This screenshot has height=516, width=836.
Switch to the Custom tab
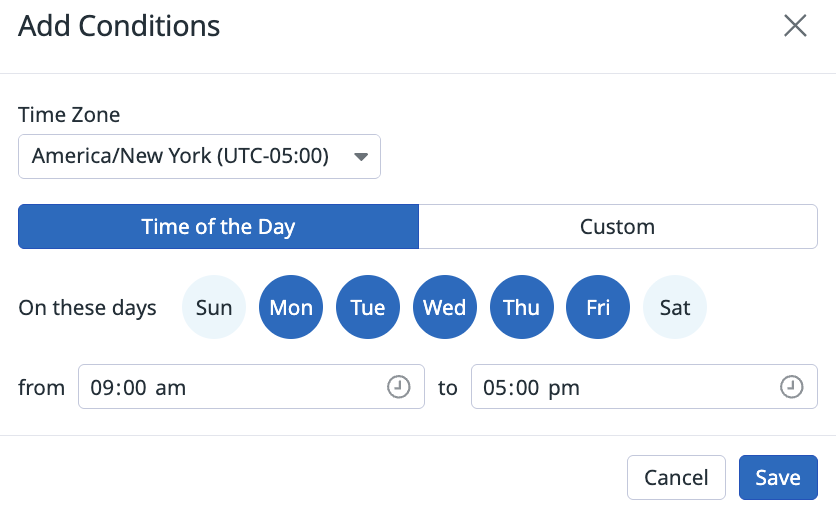(x=617, y=227)
